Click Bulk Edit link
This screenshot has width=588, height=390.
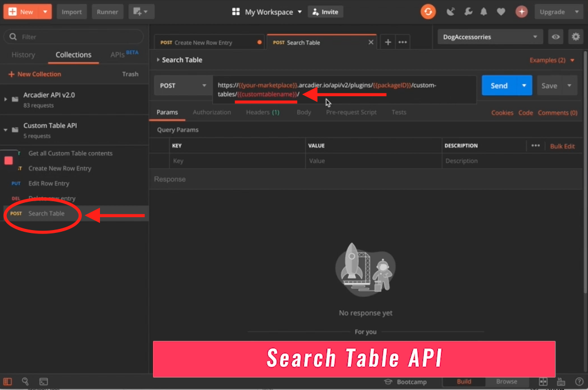(x=562, y=146)
